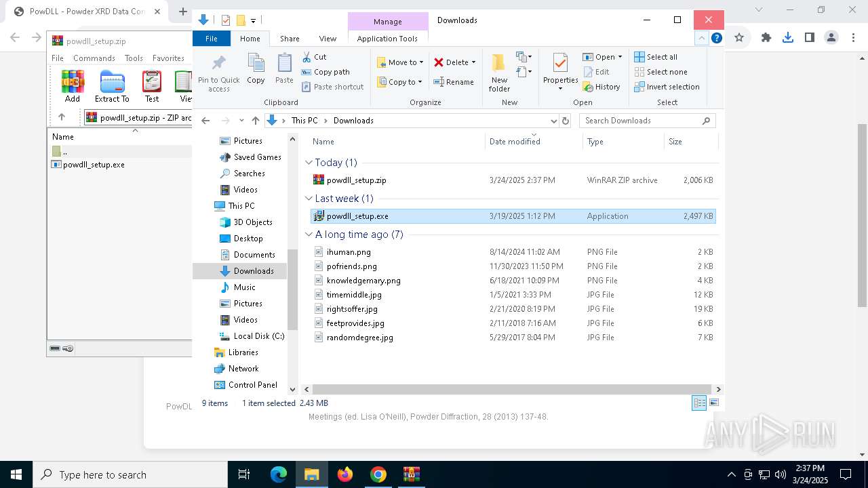Navigate back in File Explorer
The image size is (868, 488).
coord(206,121)
